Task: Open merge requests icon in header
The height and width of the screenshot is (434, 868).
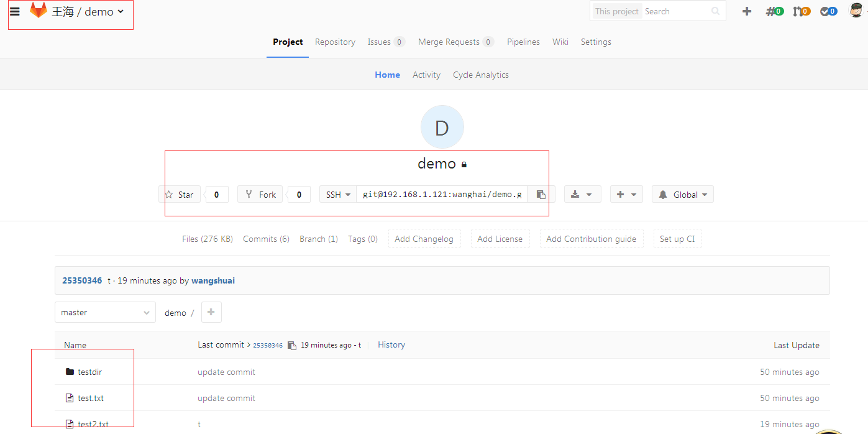Action: tap(802, 11)
